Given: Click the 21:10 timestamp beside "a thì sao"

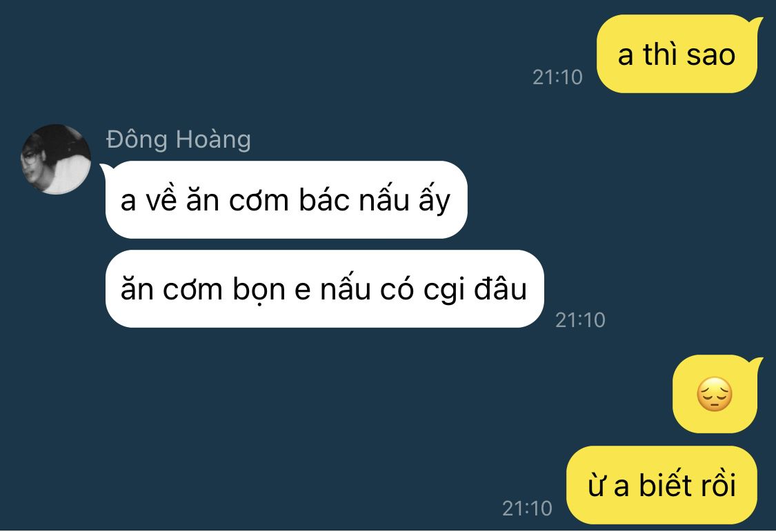Looking at the screenshot, I should (557, 77).
